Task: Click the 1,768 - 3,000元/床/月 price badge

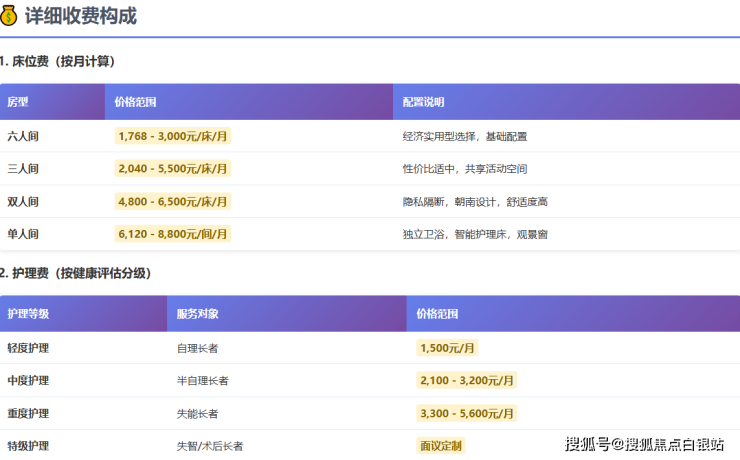Action: [172, 136]
